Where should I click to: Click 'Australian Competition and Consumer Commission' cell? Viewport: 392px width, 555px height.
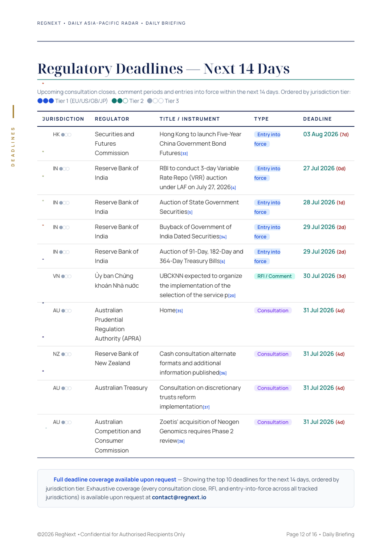click(x=118, y=436)
